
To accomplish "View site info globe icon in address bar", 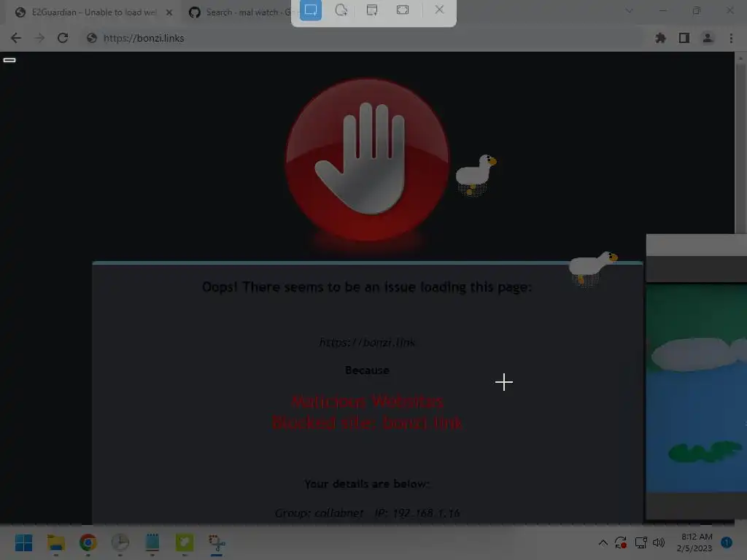I will click(92, 38).
